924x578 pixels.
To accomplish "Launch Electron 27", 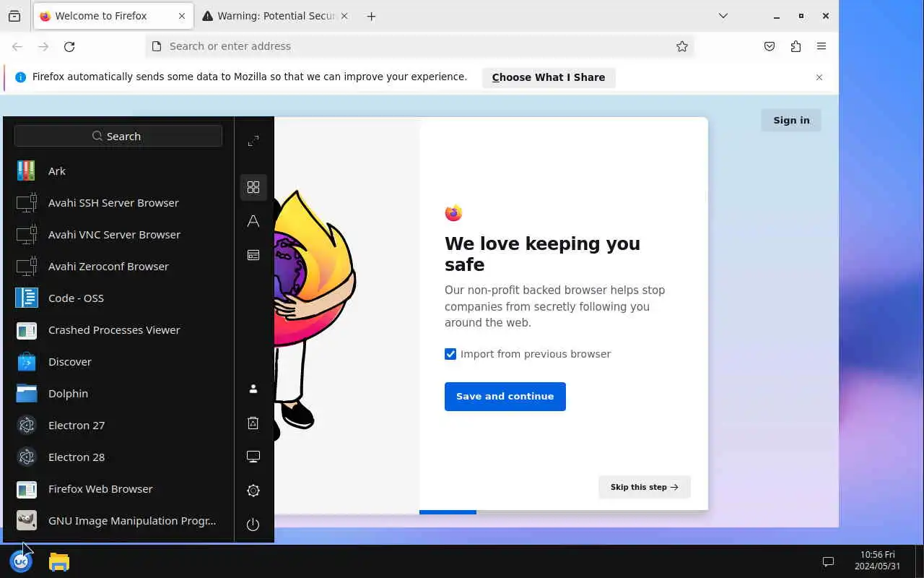I will pyautogui.click(x=118, y=426).
